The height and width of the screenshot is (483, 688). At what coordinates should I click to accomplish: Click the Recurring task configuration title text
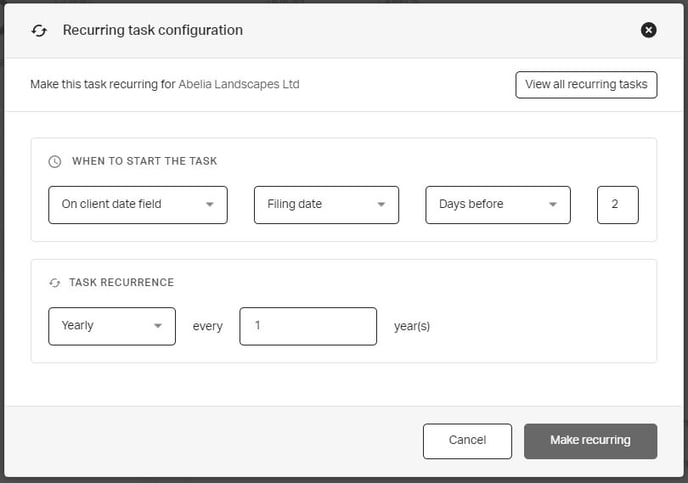(152, 30)
